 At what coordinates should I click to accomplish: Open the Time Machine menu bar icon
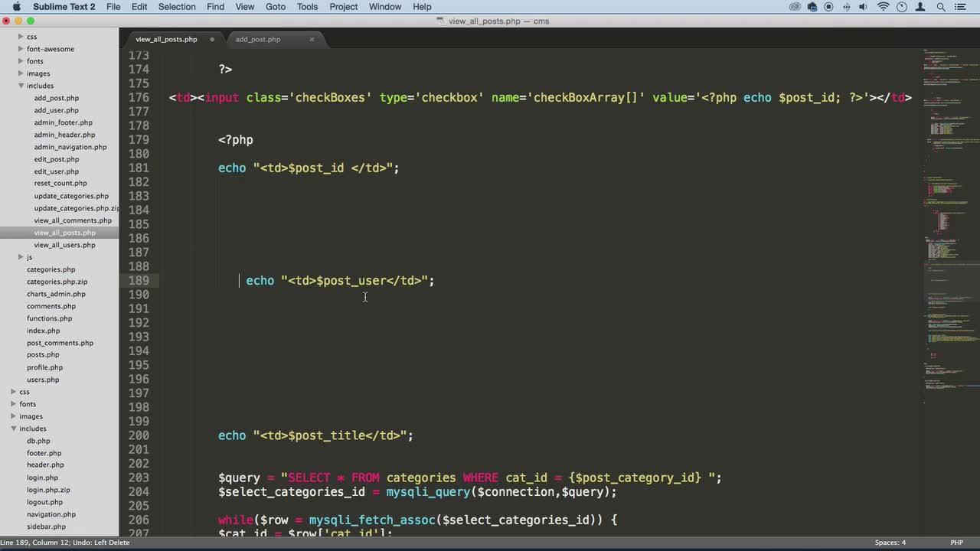coord(902,7)
